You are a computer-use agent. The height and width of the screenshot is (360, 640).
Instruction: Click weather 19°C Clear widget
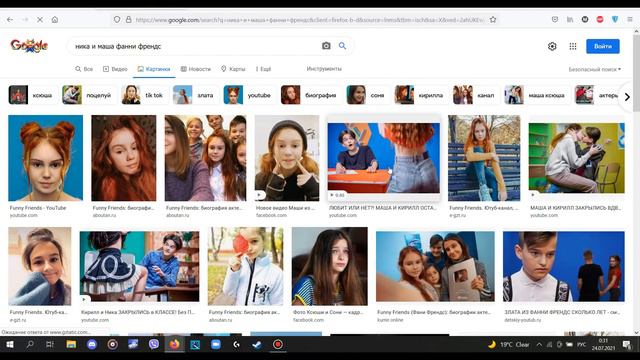pos(509,344)
